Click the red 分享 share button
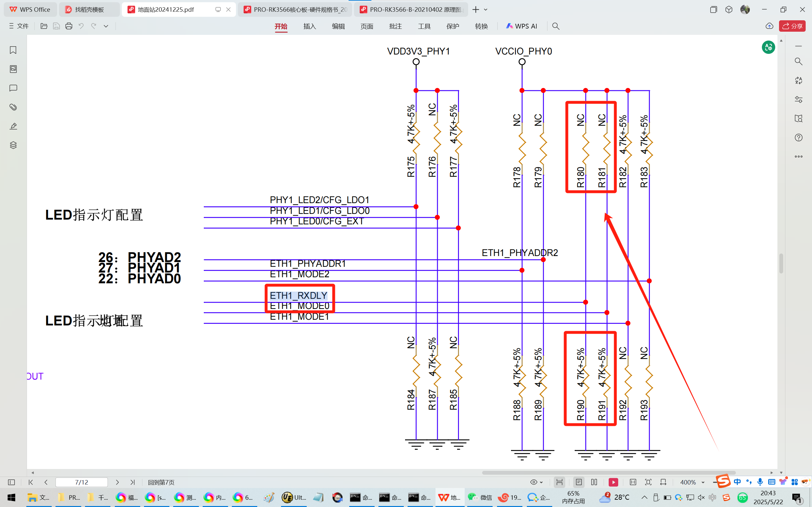 point(792,26)
